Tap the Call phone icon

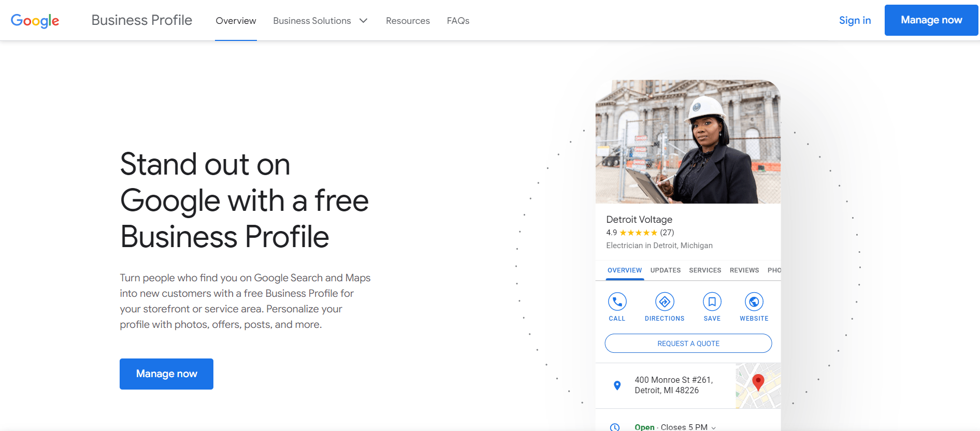pos(617,301)
